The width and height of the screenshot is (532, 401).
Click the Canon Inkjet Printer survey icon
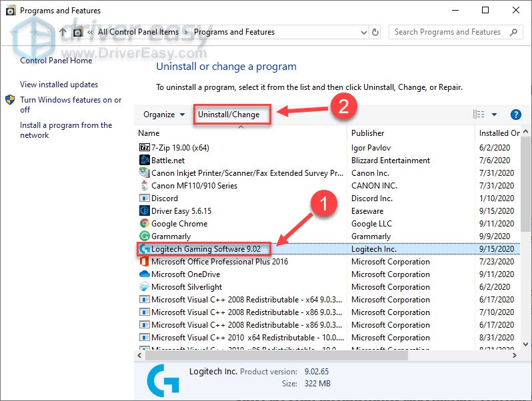[145, 173]
